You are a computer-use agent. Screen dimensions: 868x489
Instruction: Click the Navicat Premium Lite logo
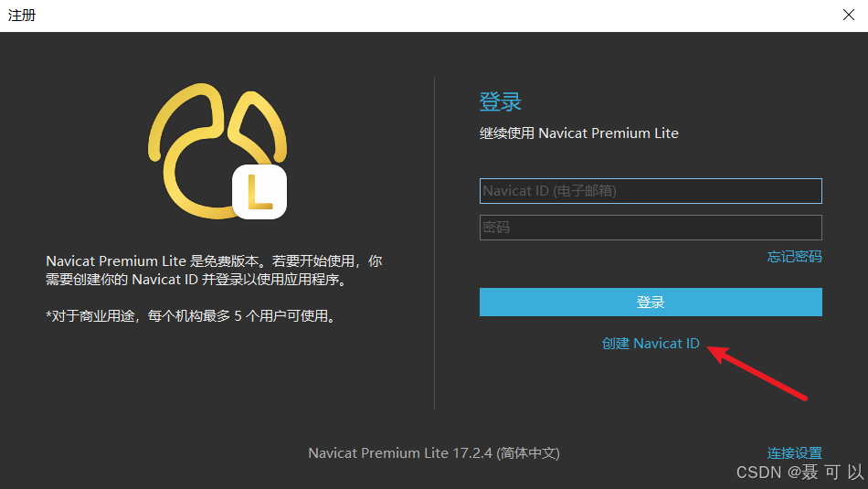pos(217,151)
